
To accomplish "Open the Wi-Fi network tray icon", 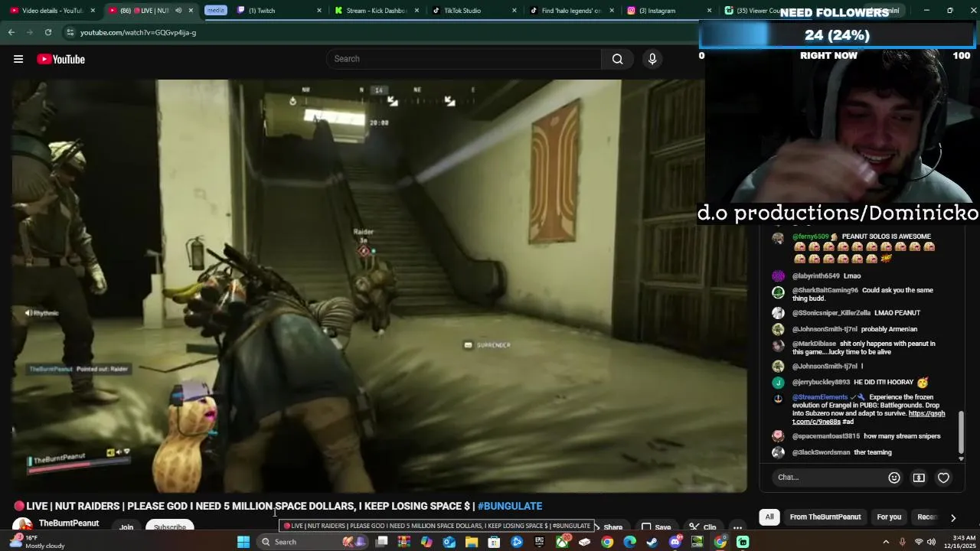I will click(x=919, y=542).
